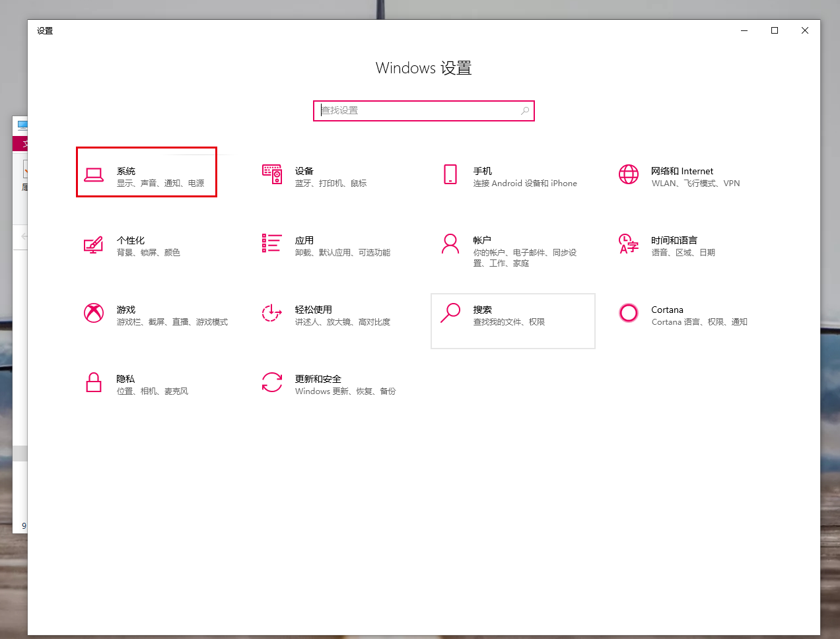
Task: Open the 系统 laptop icon
Action: click(94, 175)
